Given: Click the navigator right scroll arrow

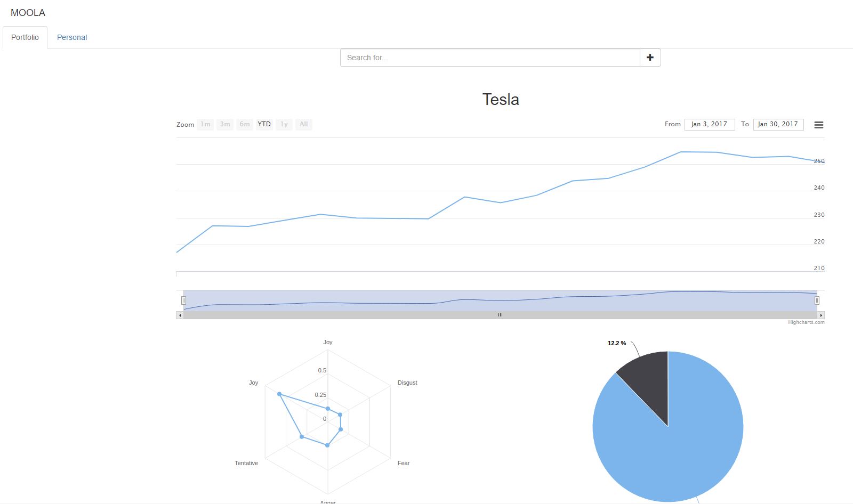Looking at the screenshot, I should click(821, 315).
